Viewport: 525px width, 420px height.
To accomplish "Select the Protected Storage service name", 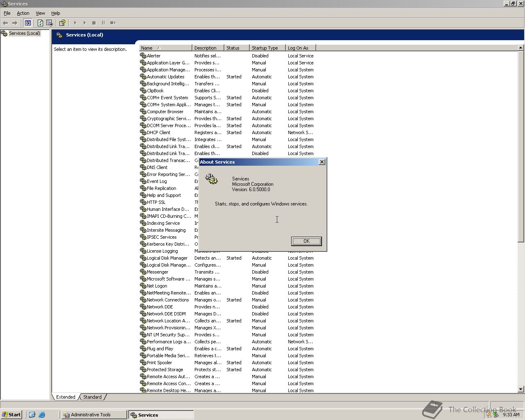I will tap(165, 370).
